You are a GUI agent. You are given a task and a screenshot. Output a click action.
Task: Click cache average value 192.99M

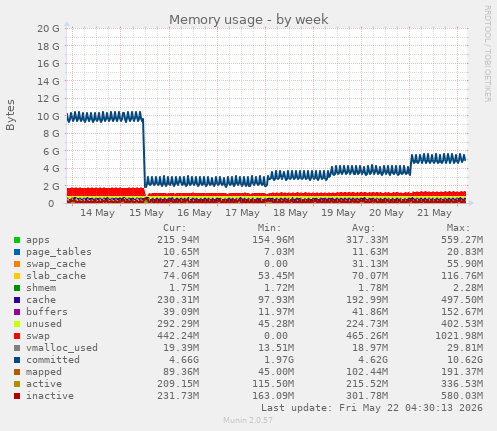tap(367, 300)
